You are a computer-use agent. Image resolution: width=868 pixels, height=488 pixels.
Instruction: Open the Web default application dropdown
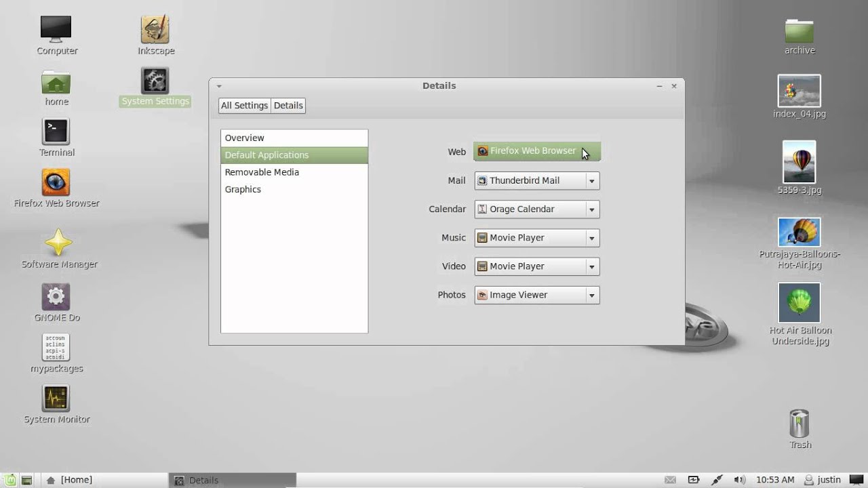pos(537,151)
